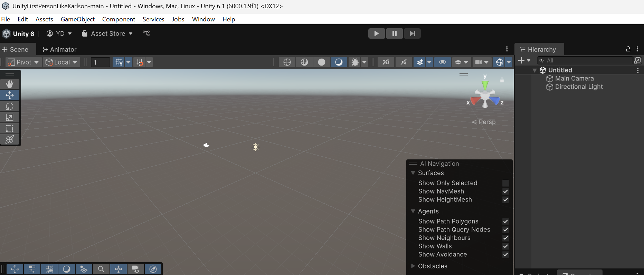Viewport: 644px width, 275px height.
Task: Disable Show Walls checkbox
Action: pyautogui.click(x=505, y=246)
